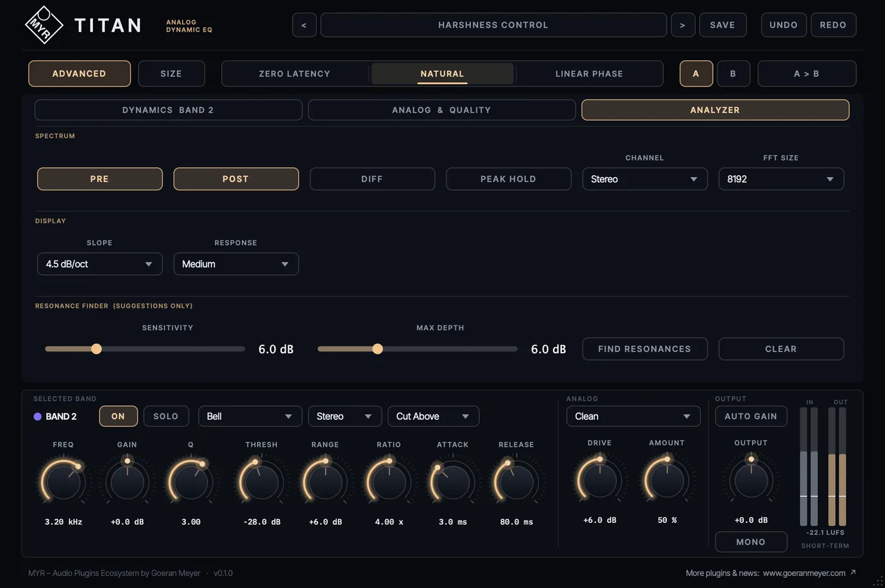Toggle the POST spectrum display
Viewport: 885px width, 588px height.
click(x=236, y=179)
